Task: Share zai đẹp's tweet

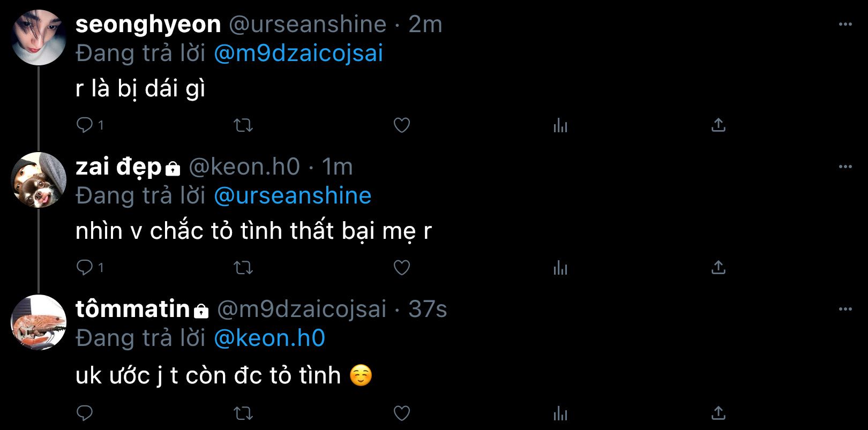Action: pyautogui.click(x=718, y=267)
